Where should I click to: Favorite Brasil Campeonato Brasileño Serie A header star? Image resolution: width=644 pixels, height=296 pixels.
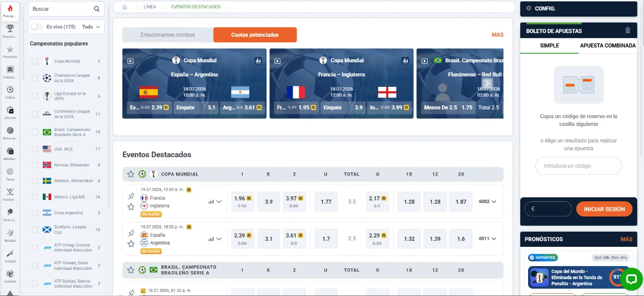[x=131, y=270]
